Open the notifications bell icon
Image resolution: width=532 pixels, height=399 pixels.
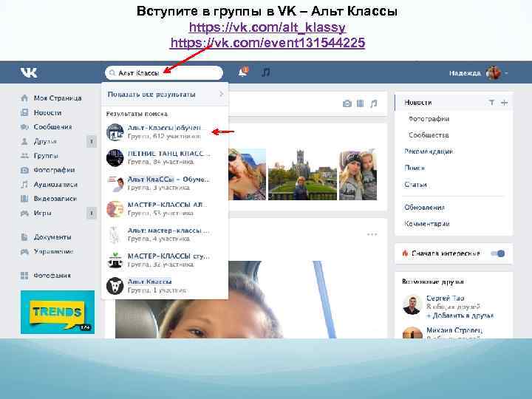pos(243,72)
